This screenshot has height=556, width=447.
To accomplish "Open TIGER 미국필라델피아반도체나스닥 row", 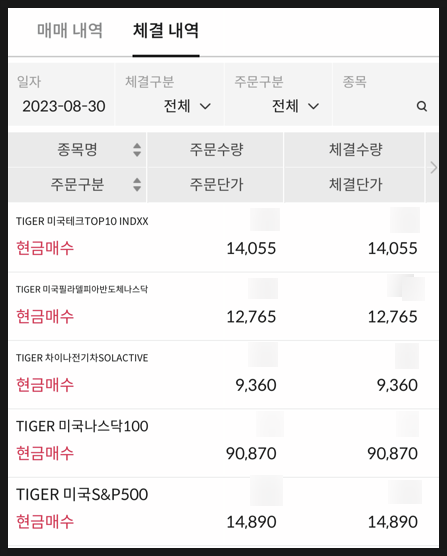I will pos(223,306).
